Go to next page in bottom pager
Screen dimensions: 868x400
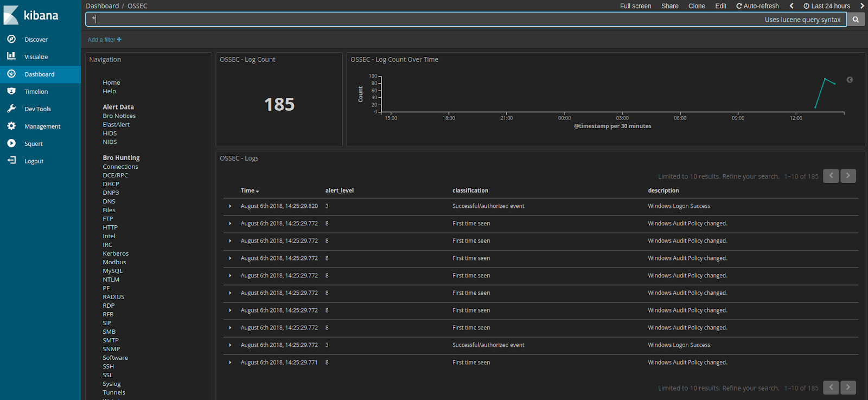(x=848, y=388)
